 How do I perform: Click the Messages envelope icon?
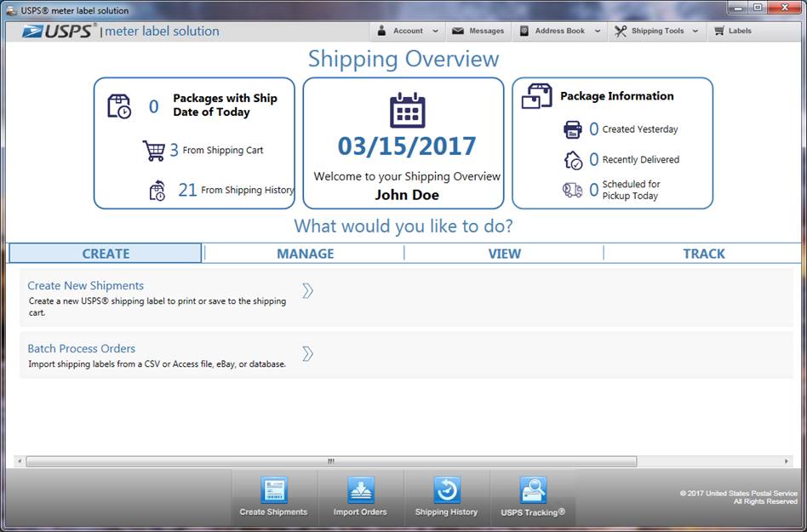point(457,31)
